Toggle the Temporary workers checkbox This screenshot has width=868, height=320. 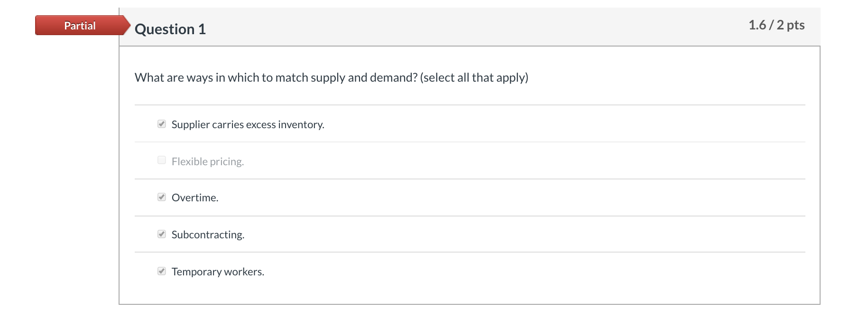point(162,271)
